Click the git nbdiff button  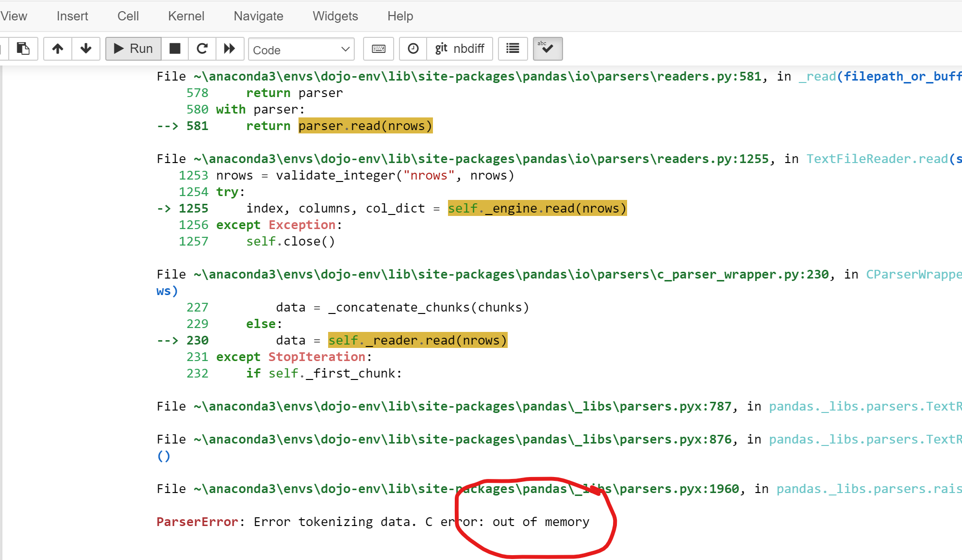pyautogui.click(x=460, y=49)
